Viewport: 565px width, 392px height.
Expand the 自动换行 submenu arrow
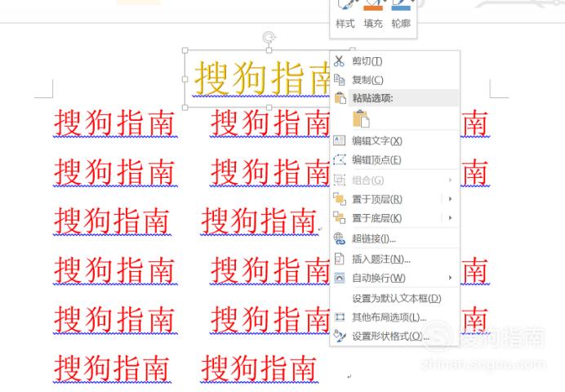coord(450,278)
